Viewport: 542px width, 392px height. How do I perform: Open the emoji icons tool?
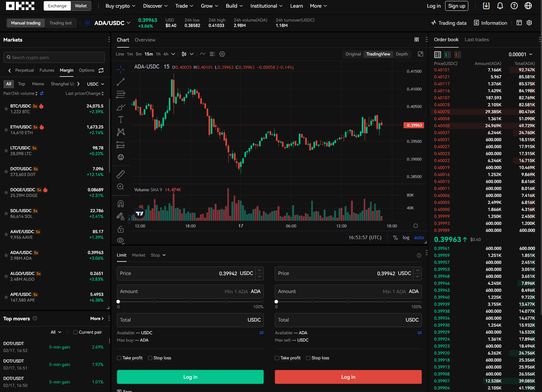point(121,157)
